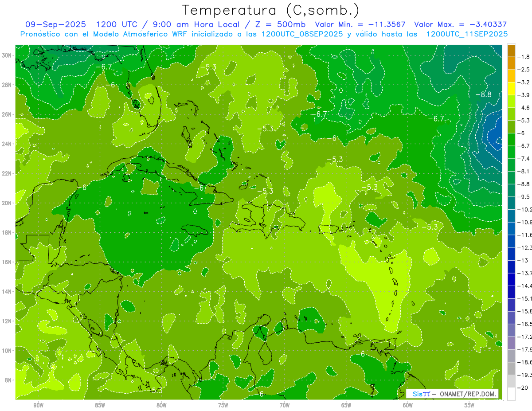Screen dimensions: 532x411
Task: Click the 60W longitude axis label
Action: 408,405
